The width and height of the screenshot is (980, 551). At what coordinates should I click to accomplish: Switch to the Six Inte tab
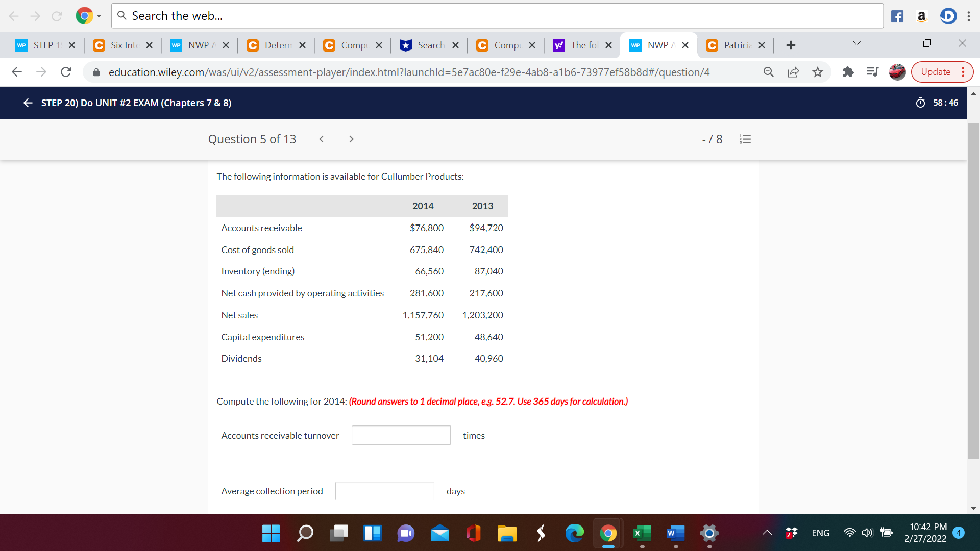124,45
